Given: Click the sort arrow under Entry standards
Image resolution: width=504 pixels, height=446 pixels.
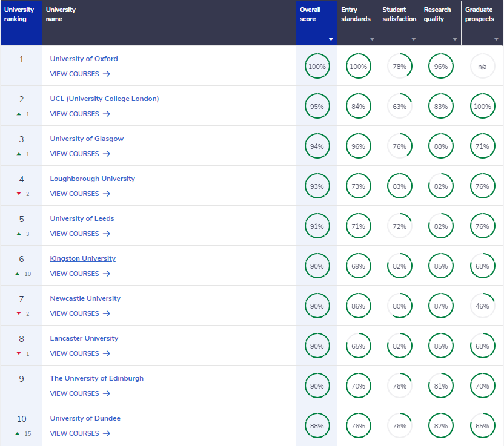Looking at the screenshot, I should [x=372, y=39].
